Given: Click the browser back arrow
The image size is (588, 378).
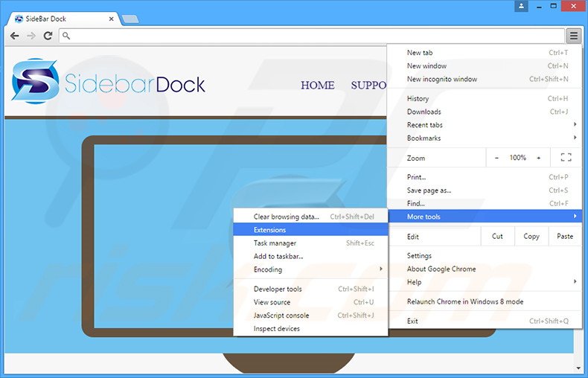Looking at the screenshot, I should click(15, 36).
